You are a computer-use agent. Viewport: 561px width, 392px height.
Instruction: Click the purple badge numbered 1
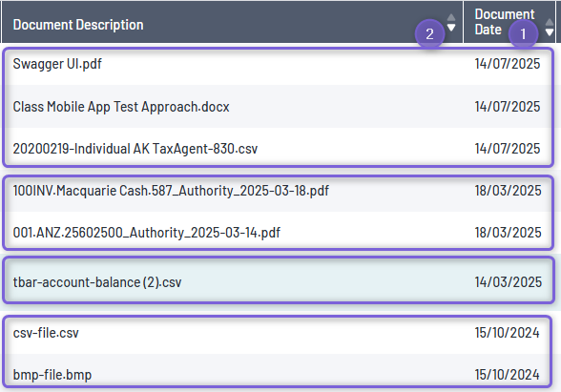pyautogui.click(x=523, y=34)
